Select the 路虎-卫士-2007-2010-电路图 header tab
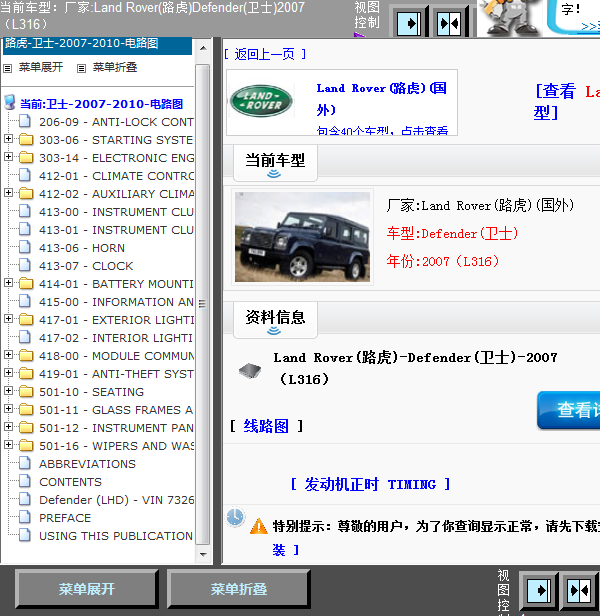This screenshot has width=600, height=616. [x=97, y=45]
